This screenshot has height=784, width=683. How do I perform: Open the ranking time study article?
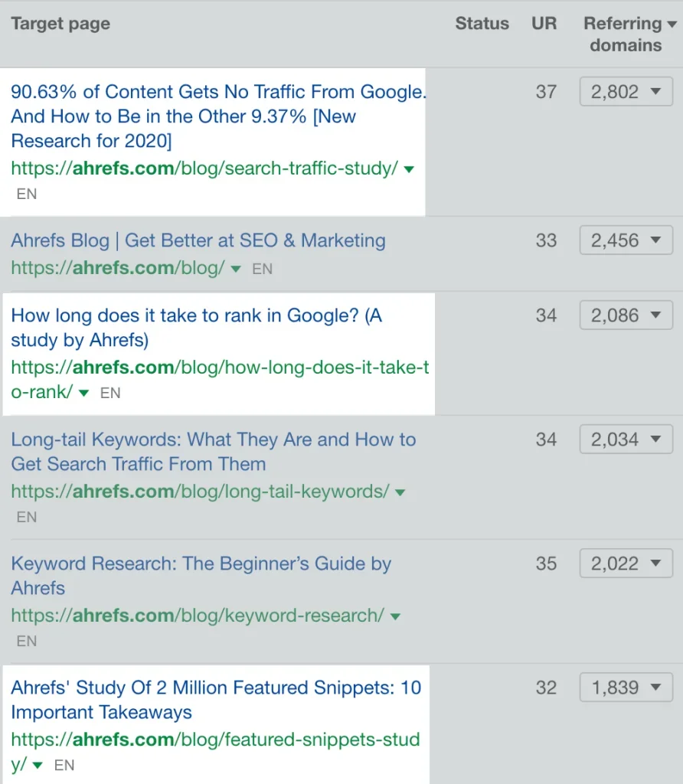point(197,328)
